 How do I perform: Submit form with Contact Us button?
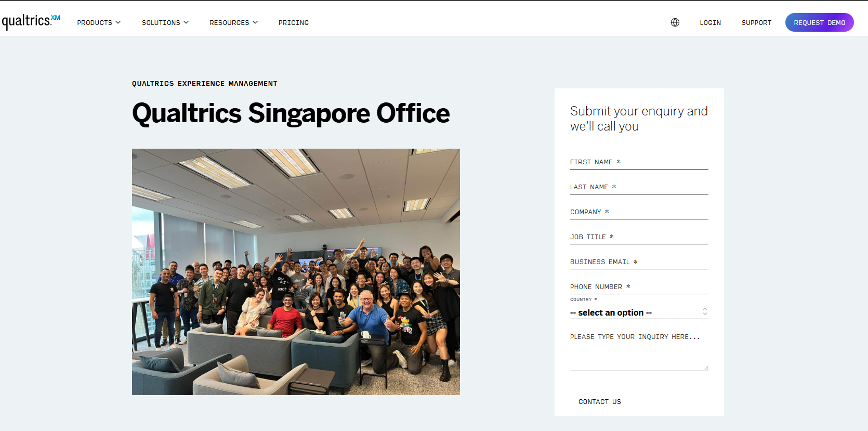point(599,401)
